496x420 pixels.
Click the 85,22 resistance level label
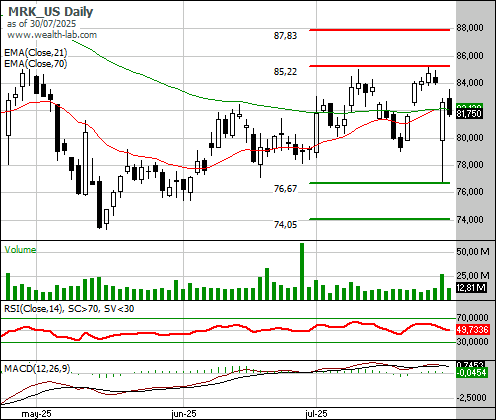(285, 71)
